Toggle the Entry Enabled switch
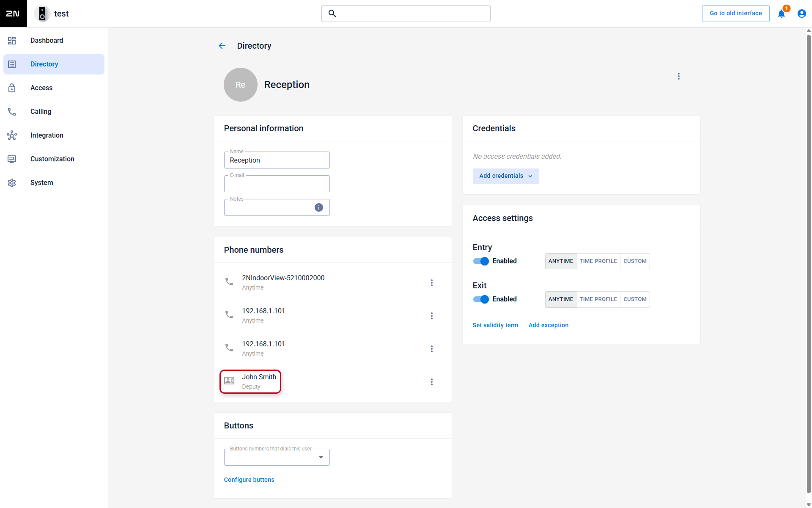The width and height of the screenshot is (812, 508). (481, 261)
